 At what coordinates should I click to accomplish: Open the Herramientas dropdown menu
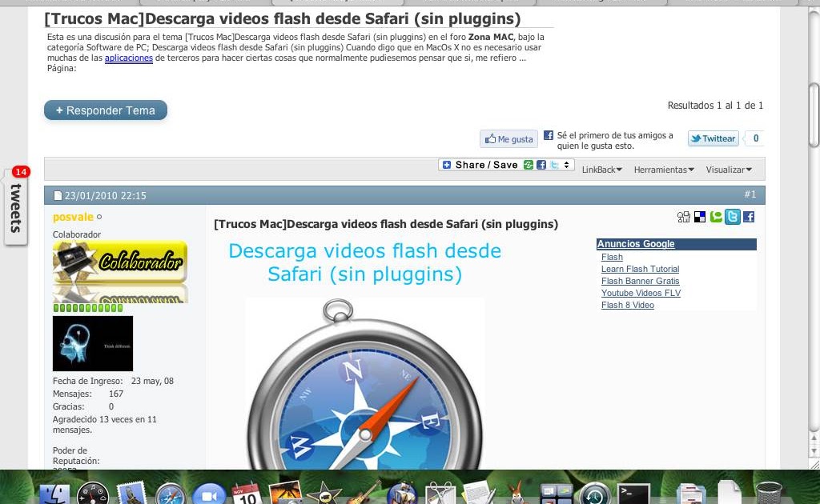[x=664, y=170]
